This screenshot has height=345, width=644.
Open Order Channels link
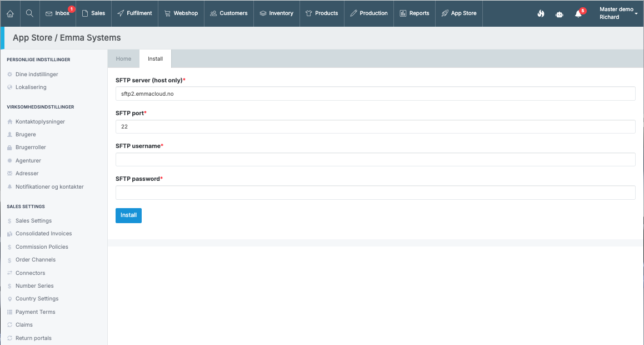(36, 260)
